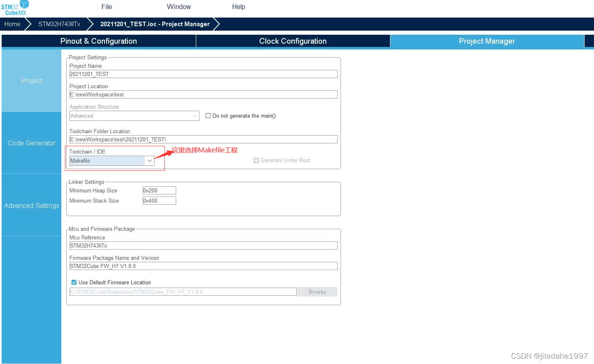Edit the Minimum Heap Size field
This screenshot has width=594, height=364.
(159, 190)
